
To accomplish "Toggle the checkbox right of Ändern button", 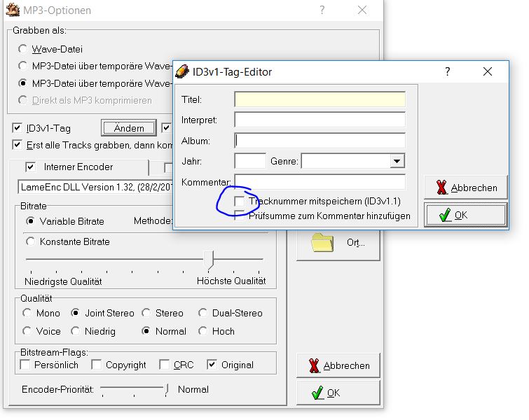I will (166, 128).
